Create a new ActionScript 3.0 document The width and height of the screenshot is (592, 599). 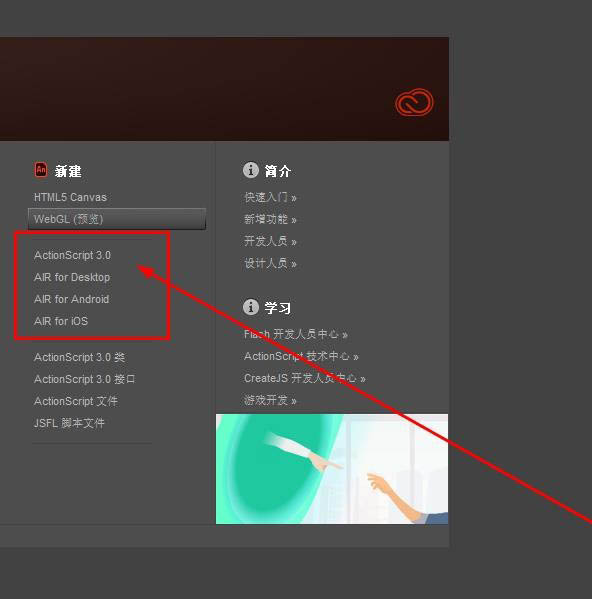coord(72,255)
